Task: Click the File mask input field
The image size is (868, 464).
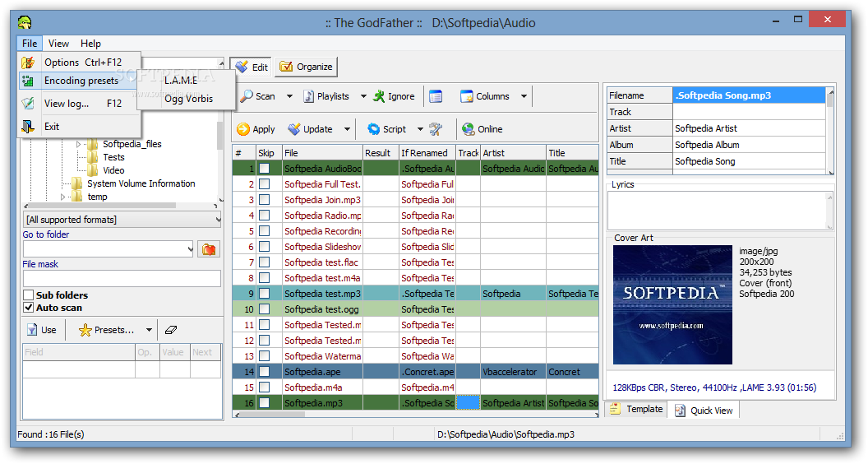Action: point(122,278)
